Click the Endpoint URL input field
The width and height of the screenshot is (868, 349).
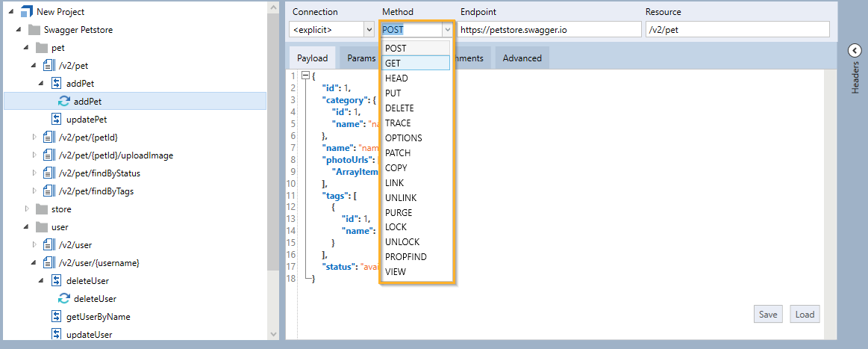549,30
